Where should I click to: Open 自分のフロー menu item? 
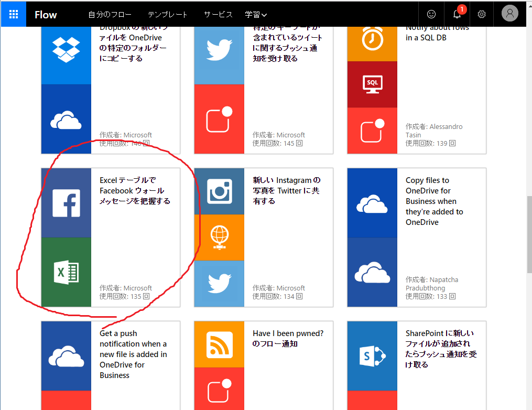110,15
